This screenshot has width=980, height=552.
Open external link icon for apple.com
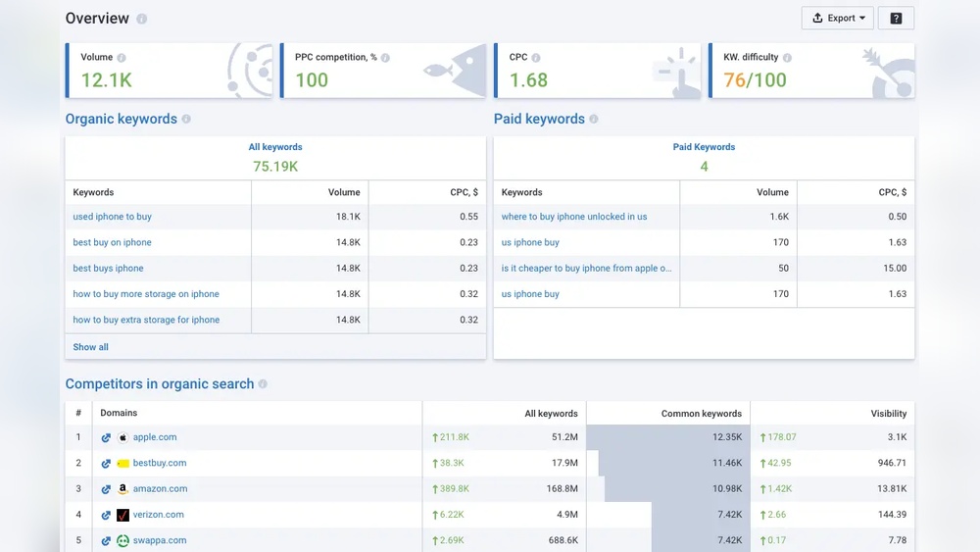[106, 437]
